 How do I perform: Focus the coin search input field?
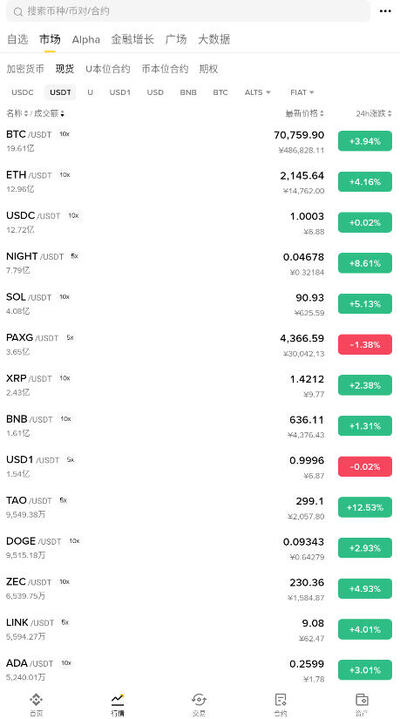click(x=188, y=11)
